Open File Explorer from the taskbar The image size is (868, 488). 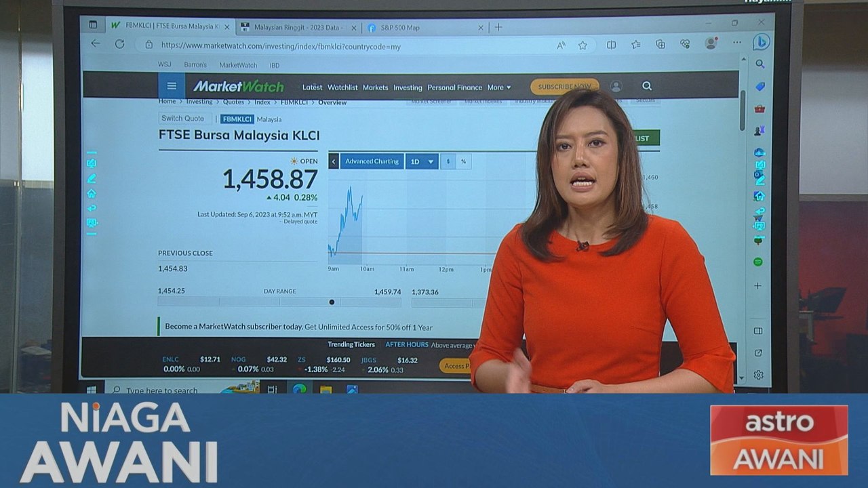click(x=325, y=390)
